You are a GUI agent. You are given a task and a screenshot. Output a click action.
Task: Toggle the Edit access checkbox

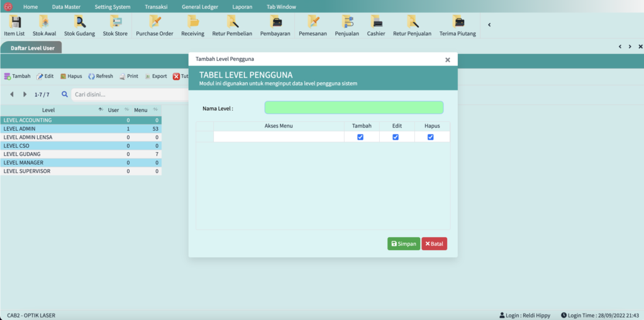pos(396,137)
